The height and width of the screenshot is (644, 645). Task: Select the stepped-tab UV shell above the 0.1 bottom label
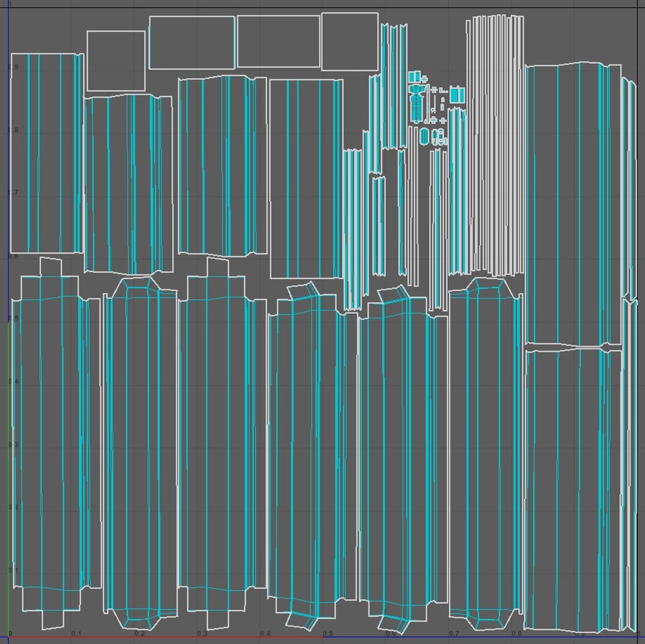click(56, 443)
